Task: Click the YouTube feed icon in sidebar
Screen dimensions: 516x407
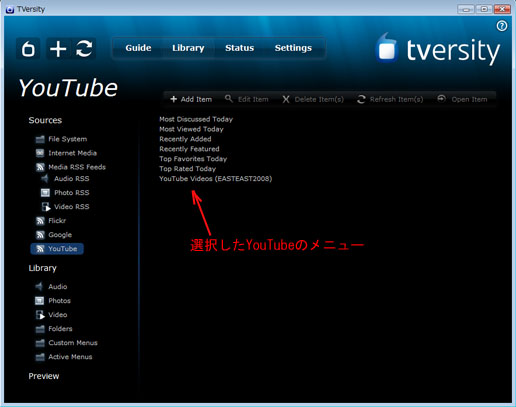Action: click(40, 249)
